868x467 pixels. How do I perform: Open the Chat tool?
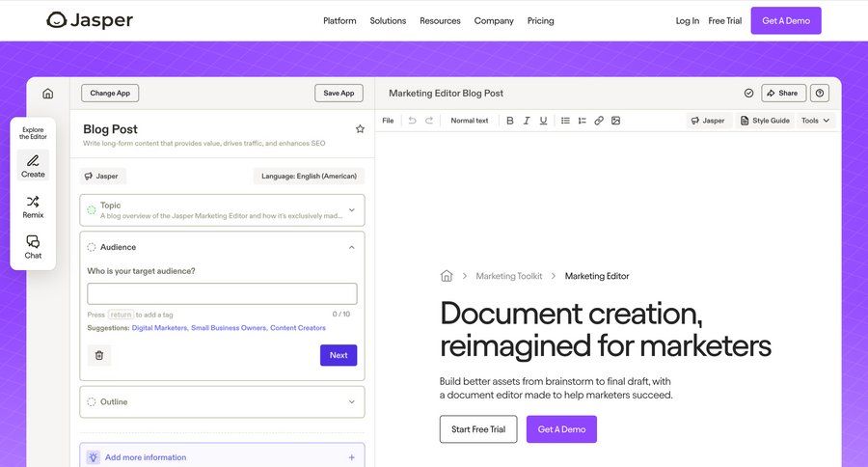(x=33, y=247)
